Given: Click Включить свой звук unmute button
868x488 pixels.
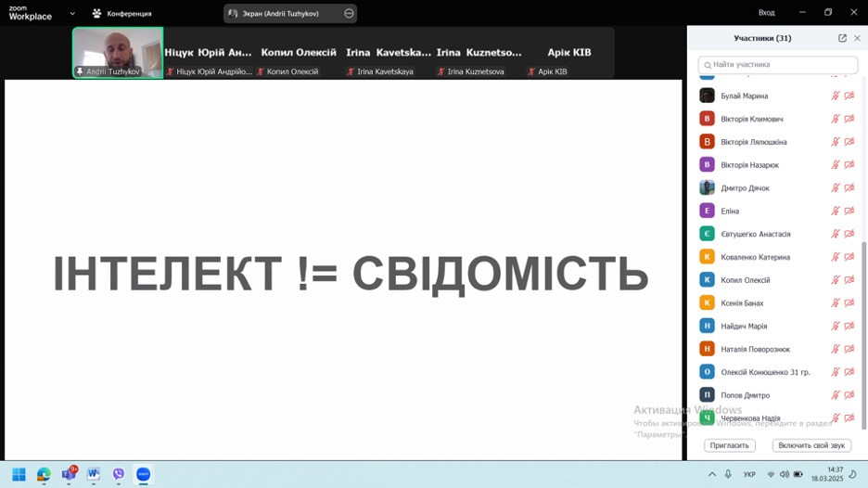Looking at the screenshot, I should click(811, 445).
